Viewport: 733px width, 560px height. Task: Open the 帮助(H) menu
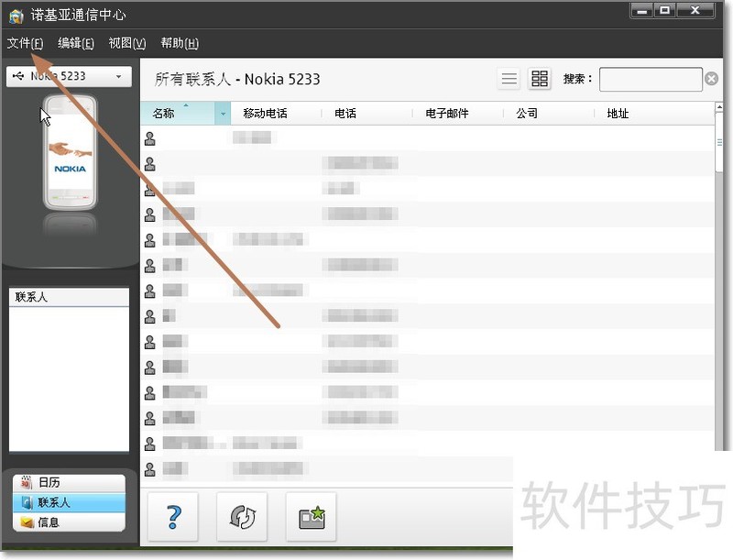[180, 43]
